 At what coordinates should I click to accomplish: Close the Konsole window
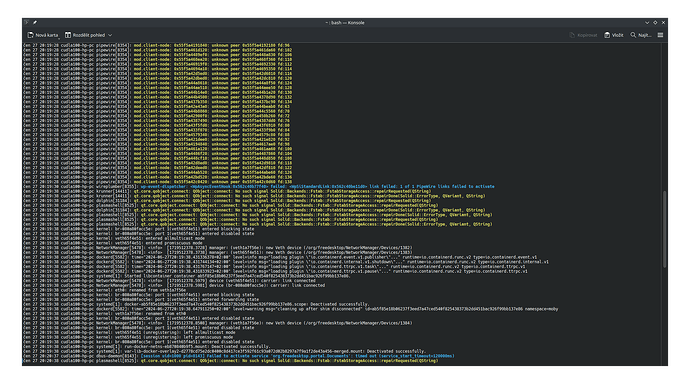tap(663, 22)
